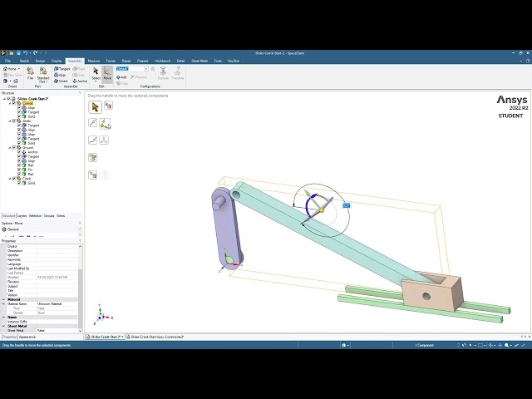Collapse the root Slider-Crank-Start-2 node
This screenshot has width=532, height=399.
(x=4, y=99)
